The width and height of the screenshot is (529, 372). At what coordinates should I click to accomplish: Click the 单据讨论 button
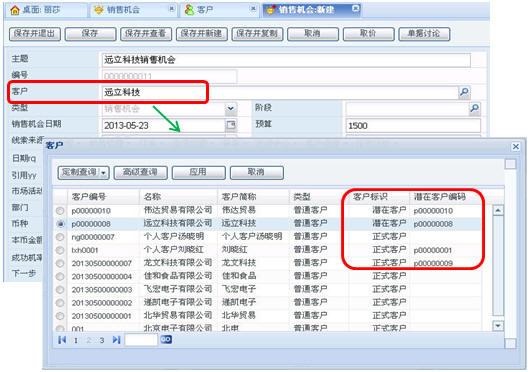[x=424, y=34]
